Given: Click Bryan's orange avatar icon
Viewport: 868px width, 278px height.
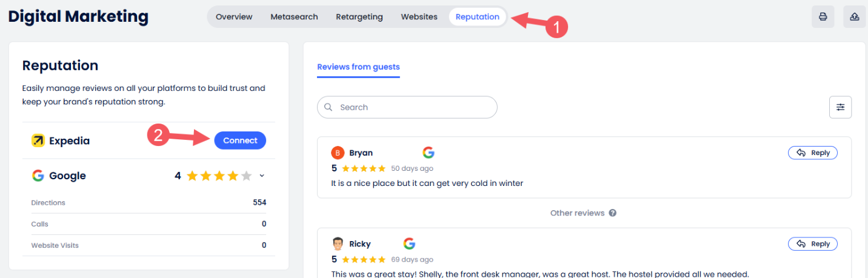Looking at the screenshot, I should pyautogui.click(x=338, y=153).
